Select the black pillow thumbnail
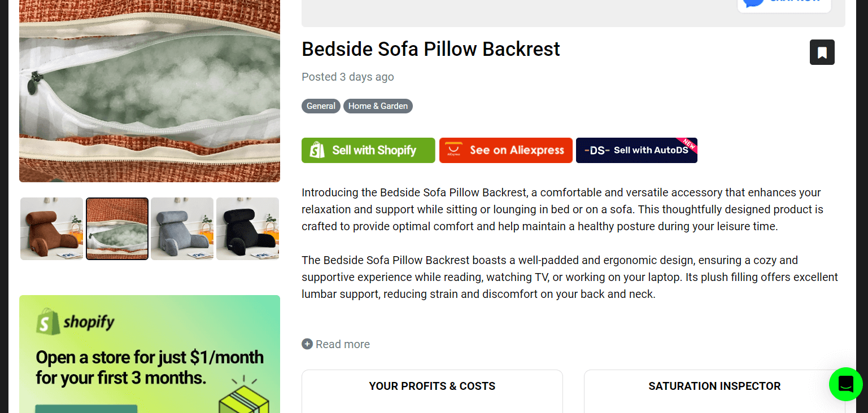This screenshot has width=868, height=413. pos(247,229)
